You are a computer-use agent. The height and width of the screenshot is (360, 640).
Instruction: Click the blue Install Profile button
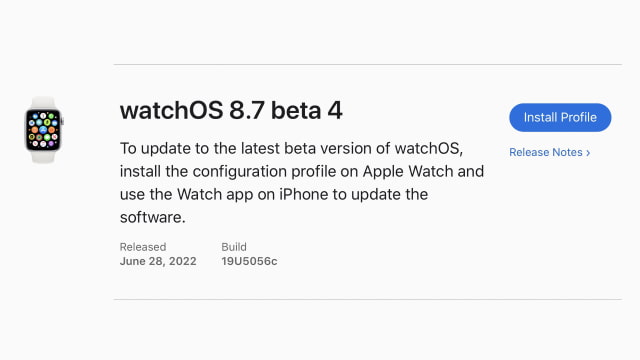pos(560,118)
